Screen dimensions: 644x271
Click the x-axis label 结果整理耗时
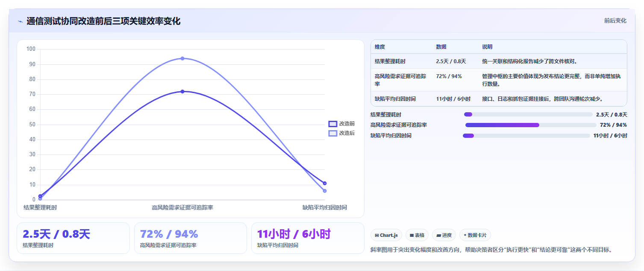40,207
